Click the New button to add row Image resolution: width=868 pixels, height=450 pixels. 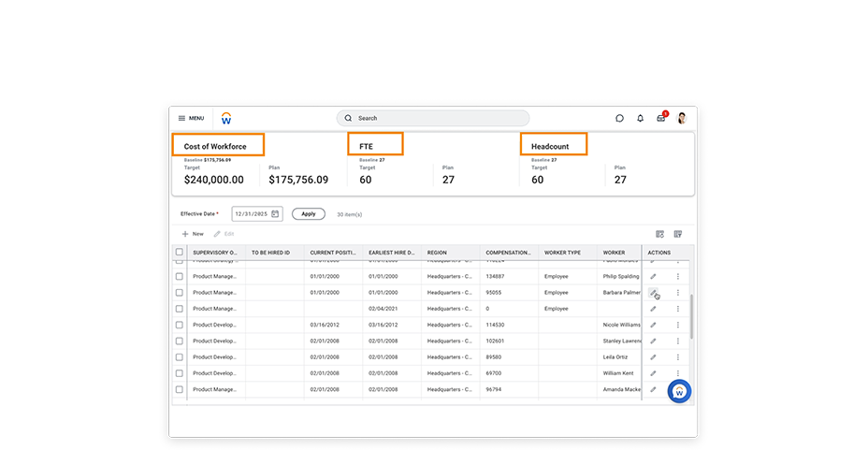point(193,234)
